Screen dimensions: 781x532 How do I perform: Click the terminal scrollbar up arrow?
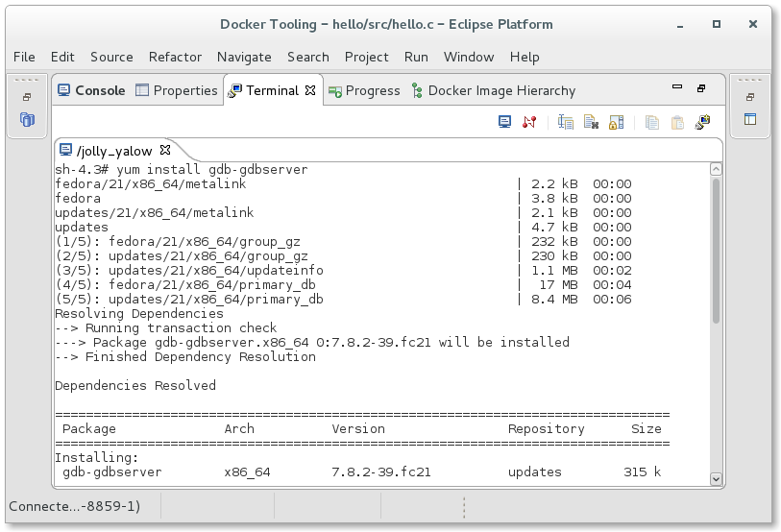716,169
